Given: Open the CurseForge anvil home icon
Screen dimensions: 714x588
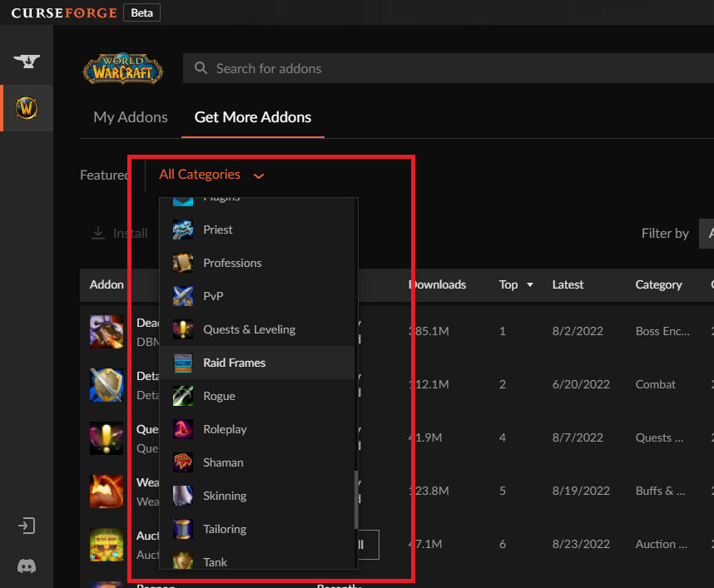Looking at the screenshot, I should coord(27,61).
